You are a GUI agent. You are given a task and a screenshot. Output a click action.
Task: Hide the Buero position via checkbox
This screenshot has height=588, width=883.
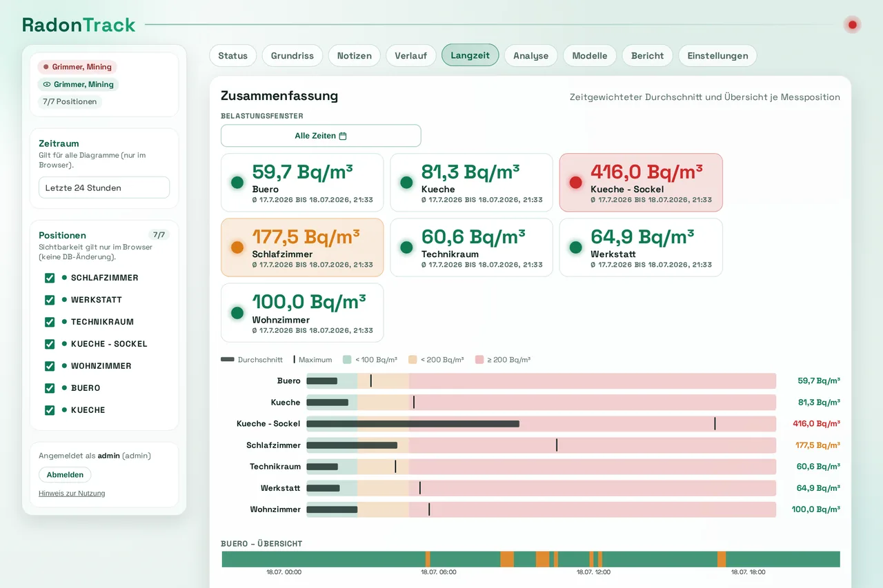(x=50, y=388)
